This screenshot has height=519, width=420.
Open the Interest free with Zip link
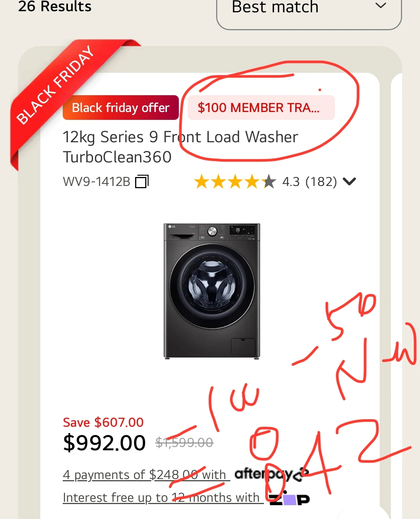point(163,498)
